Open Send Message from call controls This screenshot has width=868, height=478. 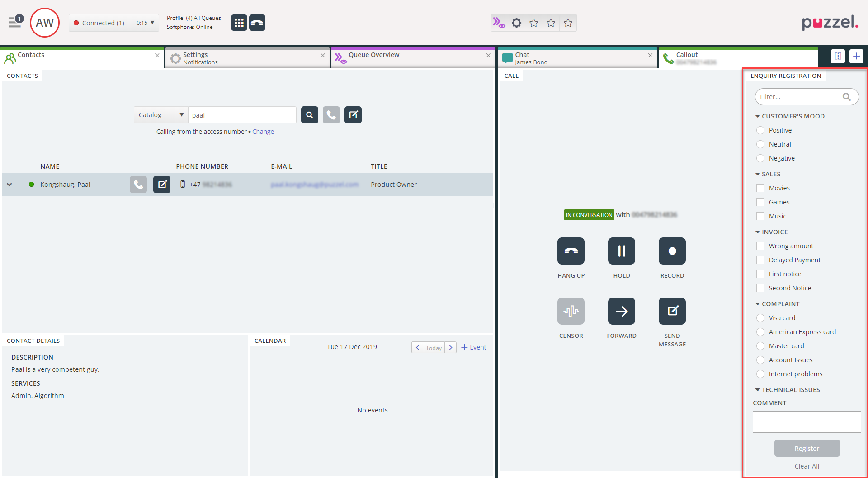(x=672, y=311)
